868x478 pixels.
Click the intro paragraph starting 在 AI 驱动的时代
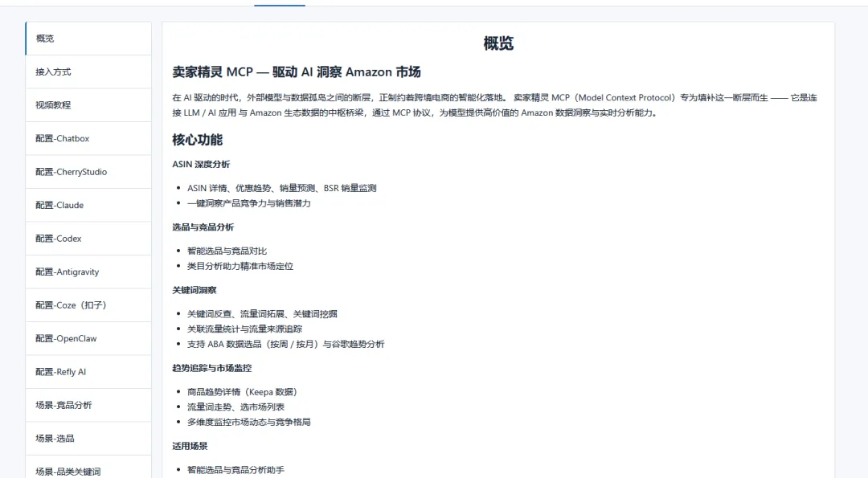[x=494, y=105]
